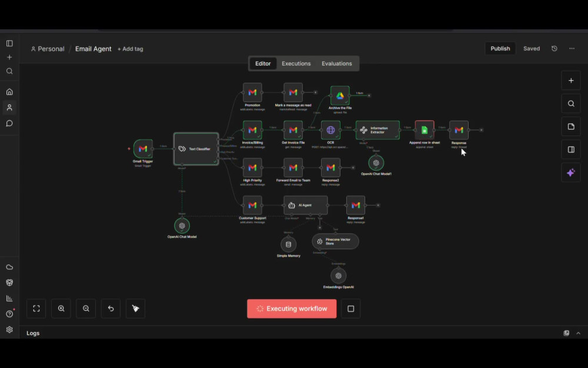
Task: Select the Email Agent workflow title
Action: pos(93,49)
